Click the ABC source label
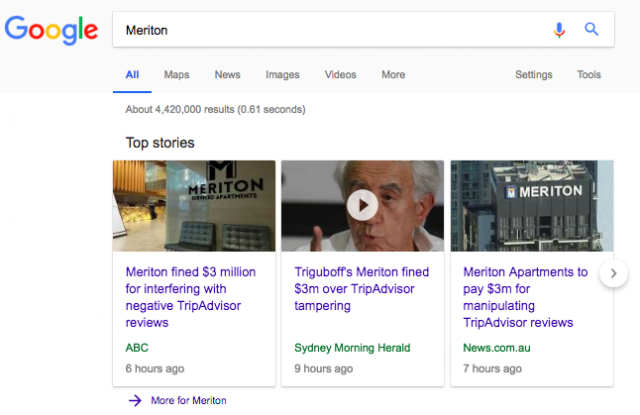Screen dimensions: 640x415 137,348
